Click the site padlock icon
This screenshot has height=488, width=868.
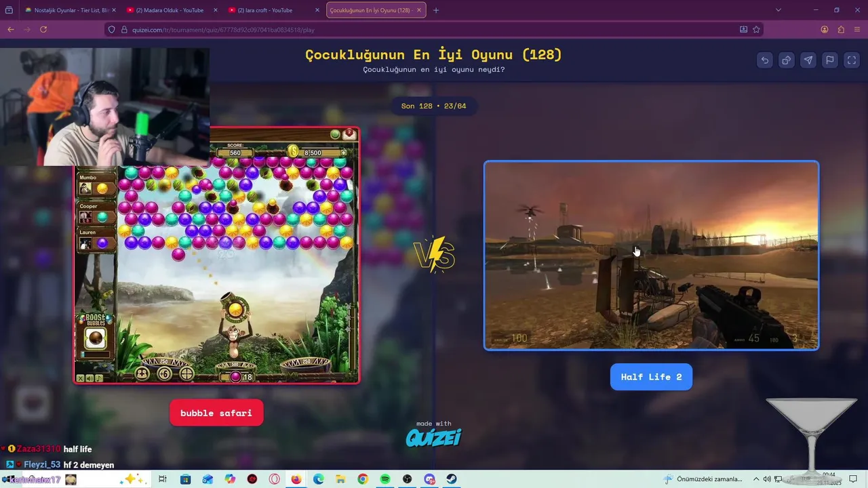(x=124, y=30)
